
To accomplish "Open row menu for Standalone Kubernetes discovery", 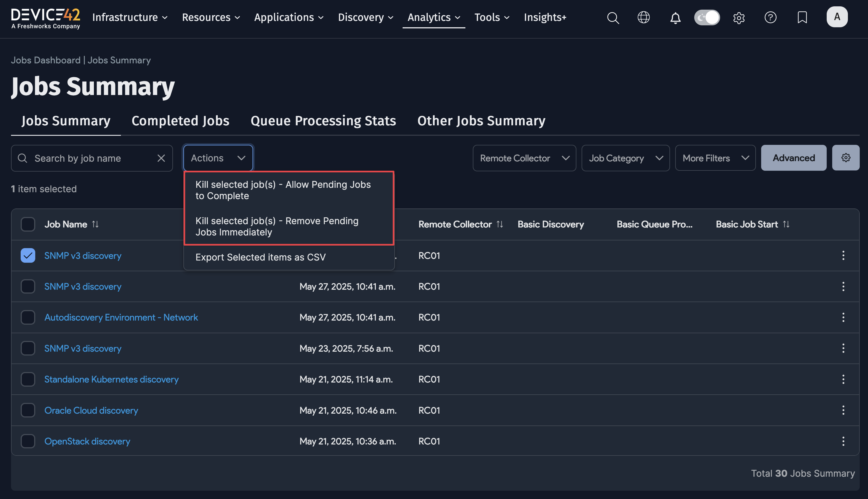I will pyautogui.click(x=843, y=379).
